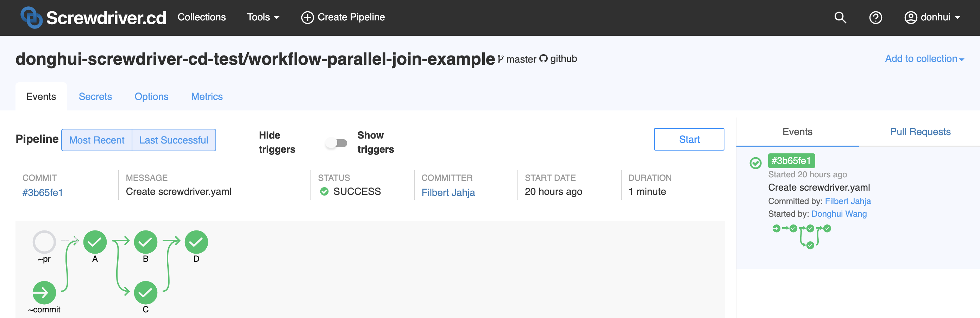This screenshot has height=318, width=980.
Task: Open Collections in the top navigation
Action: pyautogui.click(x=202, y=17)
